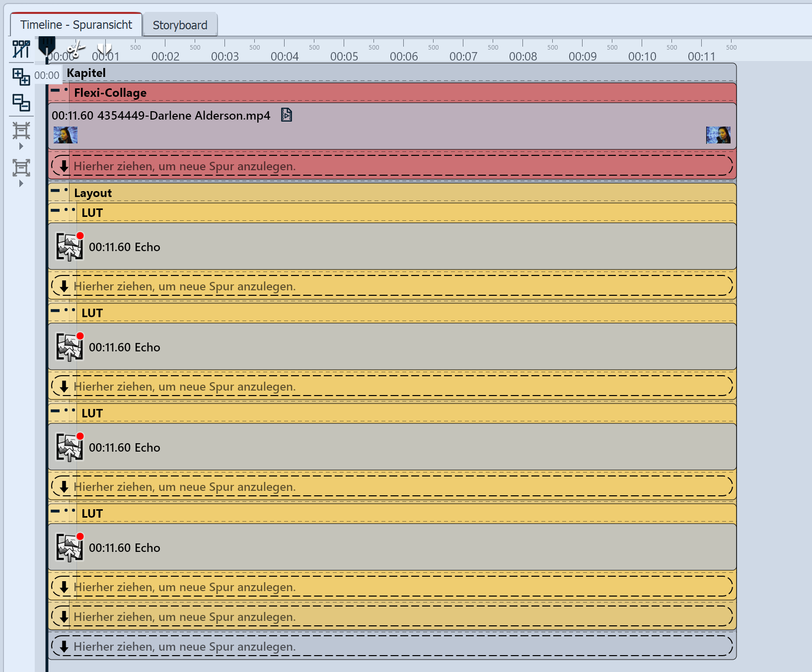Click the 00:02 mark on the time ruler
The image size is (812, 672).
(x=165, y=56)
